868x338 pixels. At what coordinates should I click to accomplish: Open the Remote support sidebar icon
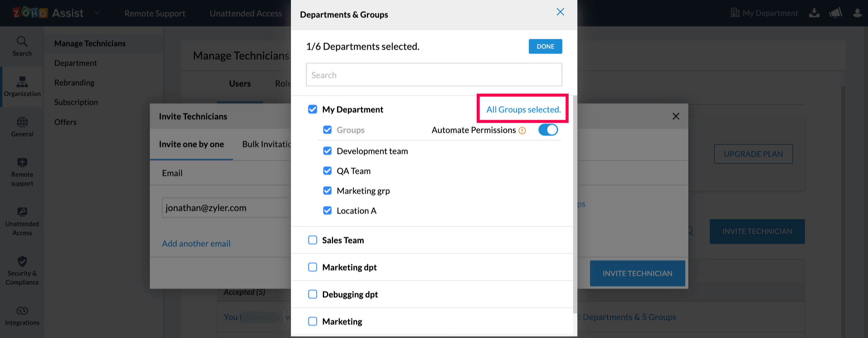point(22,163)
